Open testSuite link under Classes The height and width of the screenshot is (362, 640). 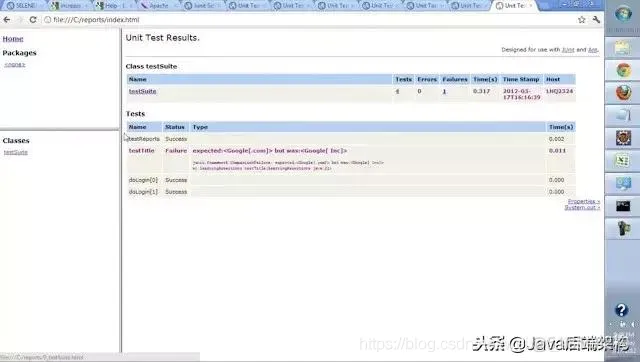[x=16, y=152]
